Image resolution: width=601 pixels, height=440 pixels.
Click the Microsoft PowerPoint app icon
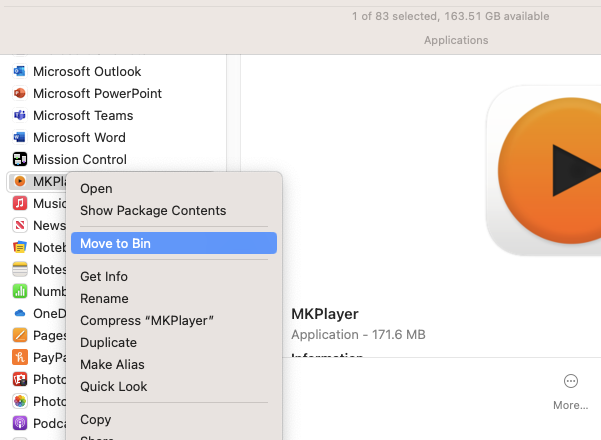click(x=20, y=93)
